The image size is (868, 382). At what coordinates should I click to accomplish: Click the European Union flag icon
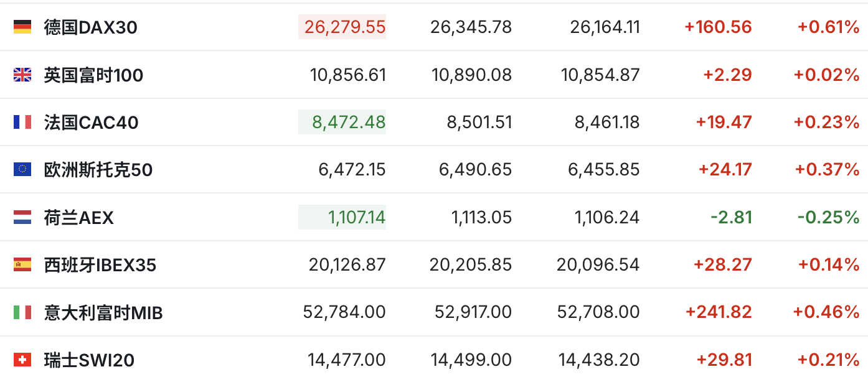(22, 169)
